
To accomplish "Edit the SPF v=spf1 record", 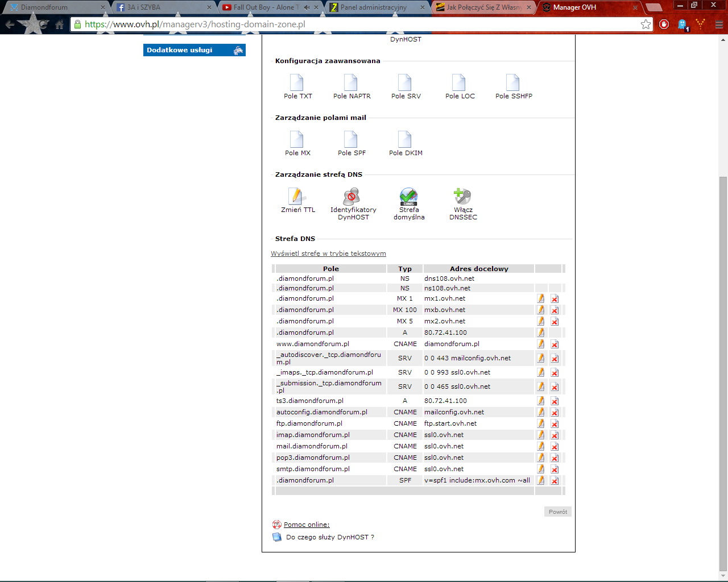I will coord(541,480).
